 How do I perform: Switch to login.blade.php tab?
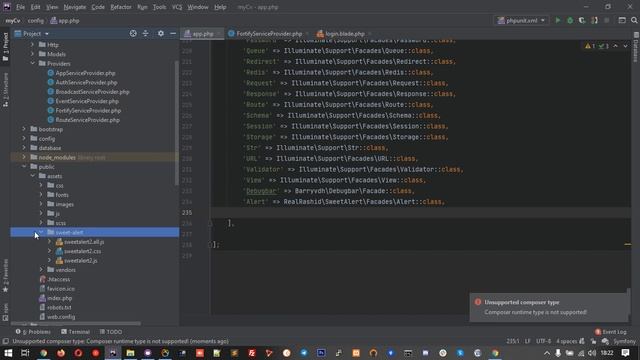(345, 34)
